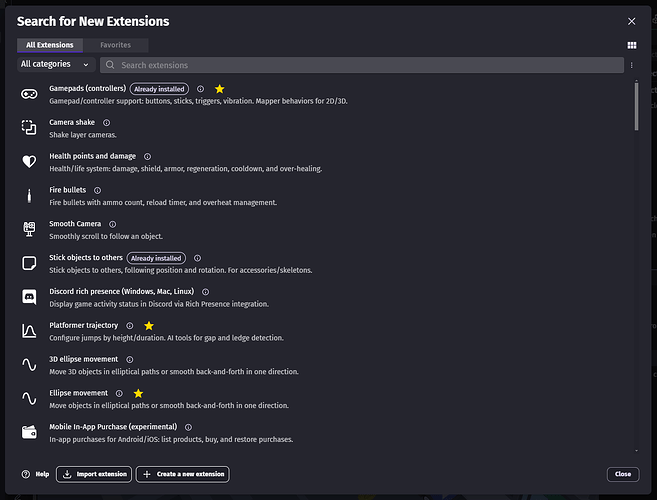The height and width of the screenshot is (500, 657).
Task: Click Create a new extension button
Action: click(x=184, y=474)
